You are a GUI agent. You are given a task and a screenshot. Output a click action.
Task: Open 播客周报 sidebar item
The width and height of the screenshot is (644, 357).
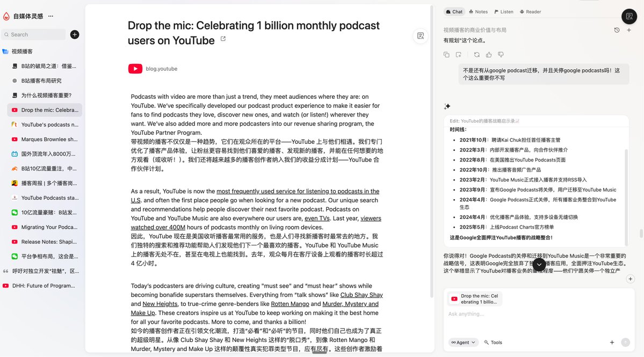pyautogui.click(x=45, y=183)
